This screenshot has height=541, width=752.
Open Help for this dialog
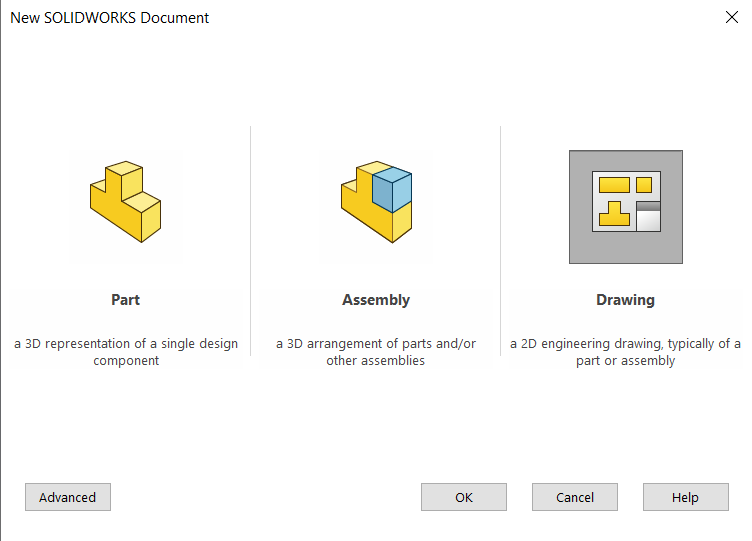coord(685,497)
